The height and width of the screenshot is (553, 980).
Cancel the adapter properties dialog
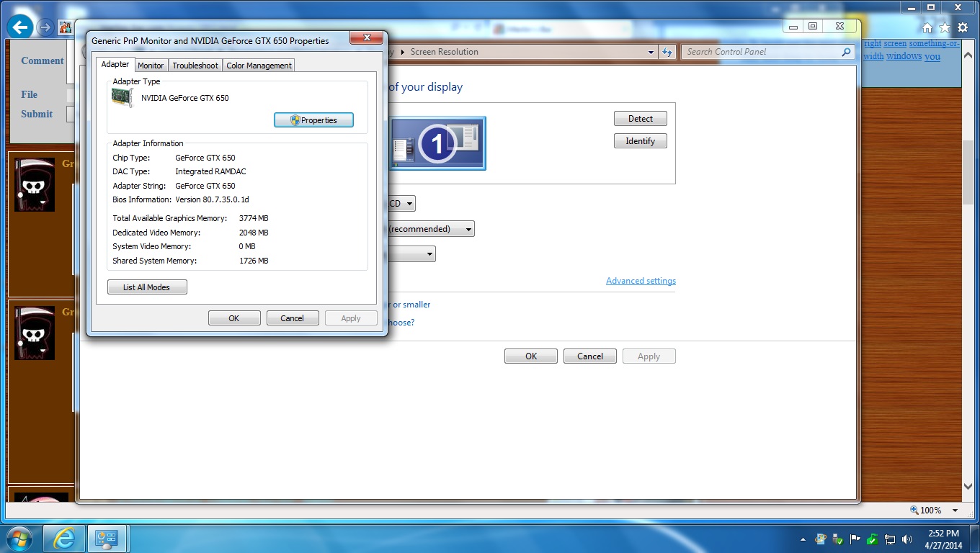tap(293, 318)
